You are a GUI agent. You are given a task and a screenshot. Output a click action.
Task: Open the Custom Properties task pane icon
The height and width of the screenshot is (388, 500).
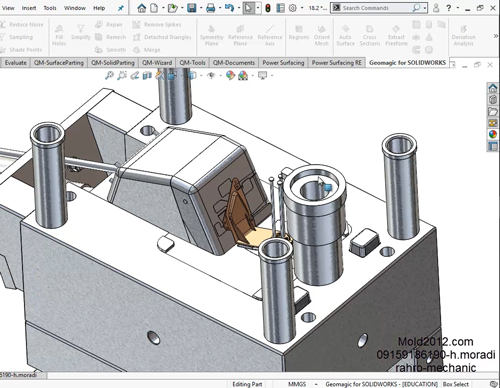(x=493, y=146)
